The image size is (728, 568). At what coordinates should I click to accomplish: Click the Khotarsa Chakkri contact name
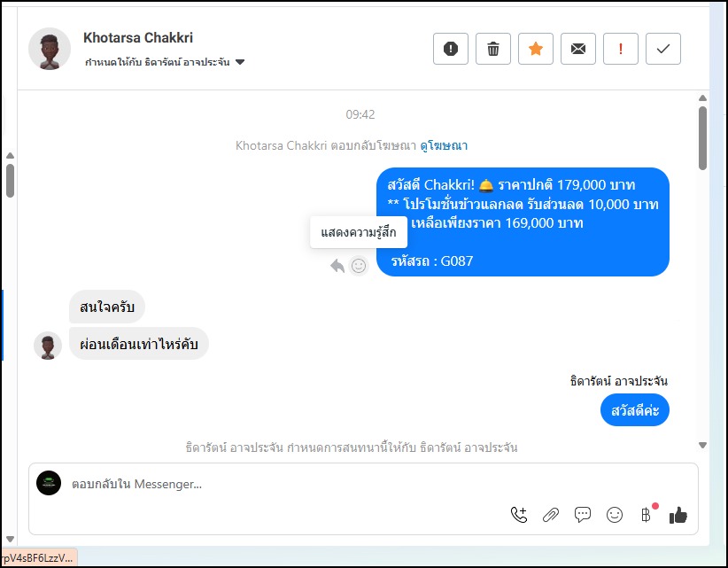point(138,37)
